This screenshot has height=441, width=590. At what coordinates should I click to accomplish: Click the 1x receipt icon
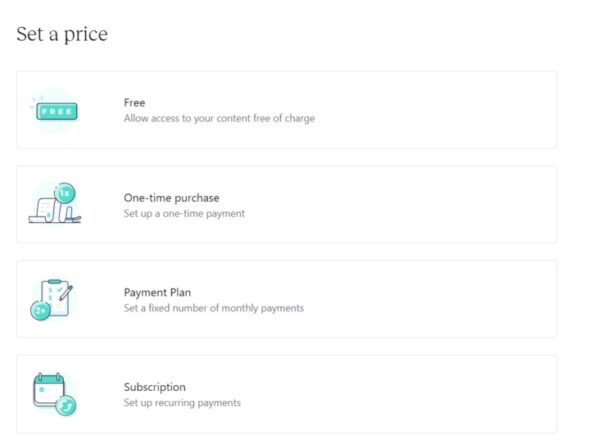pos(55,203)
